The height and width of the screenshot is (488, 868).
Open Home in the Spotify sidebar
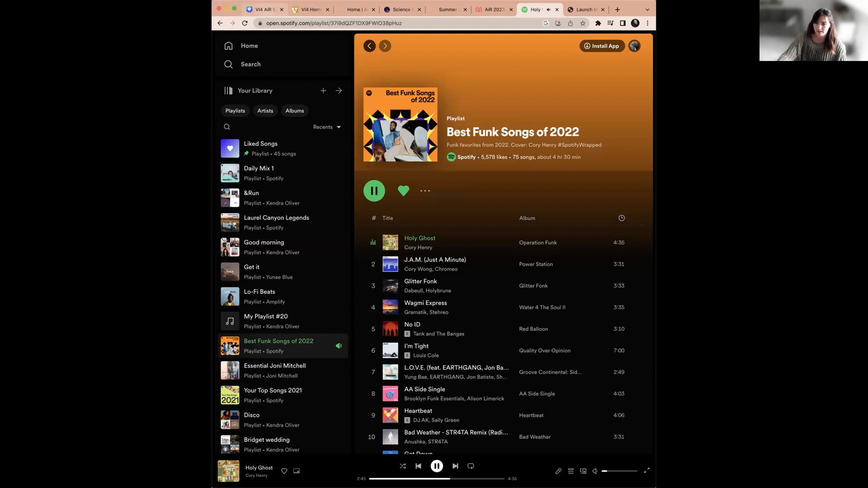(x=241, y=46)
